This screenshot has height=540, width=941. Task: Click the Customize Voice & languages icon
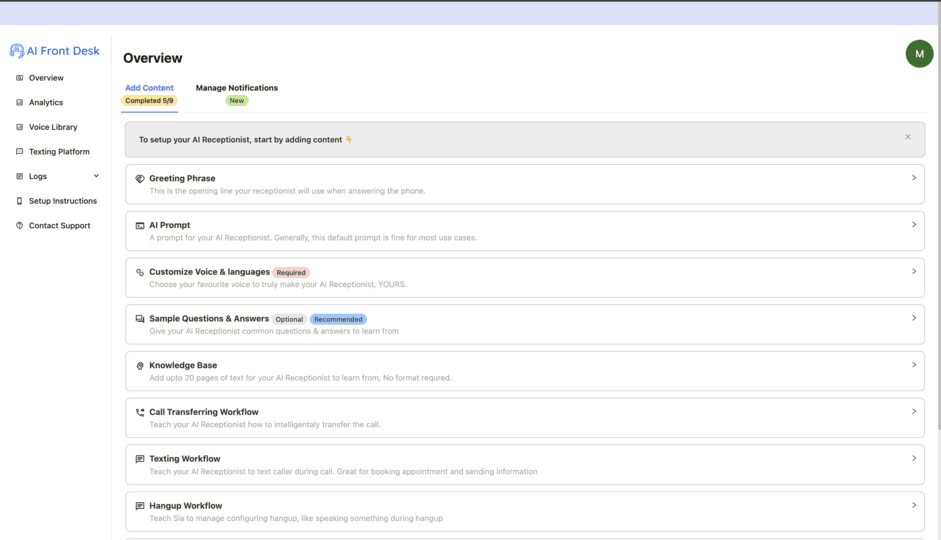click(x=140, y=272)
